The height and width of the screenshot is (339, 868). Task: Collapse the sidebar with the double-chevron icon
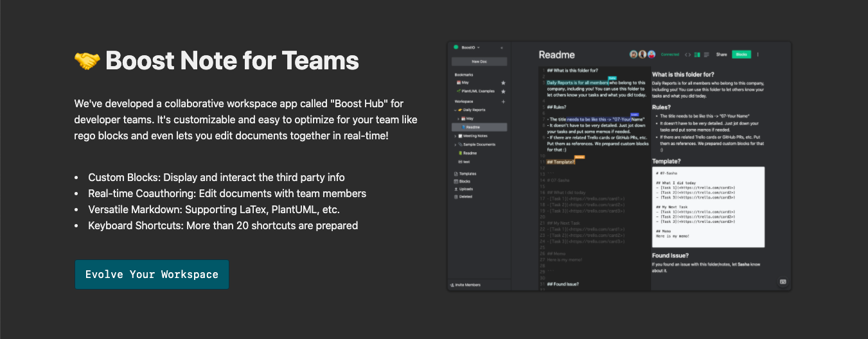(502, 48)
